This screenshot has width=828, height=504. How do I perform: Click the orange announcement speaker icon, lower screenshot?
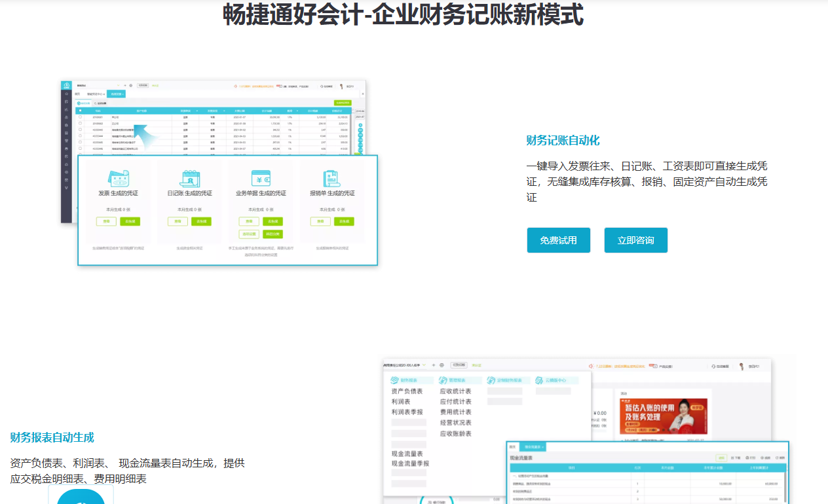[591, 367]
